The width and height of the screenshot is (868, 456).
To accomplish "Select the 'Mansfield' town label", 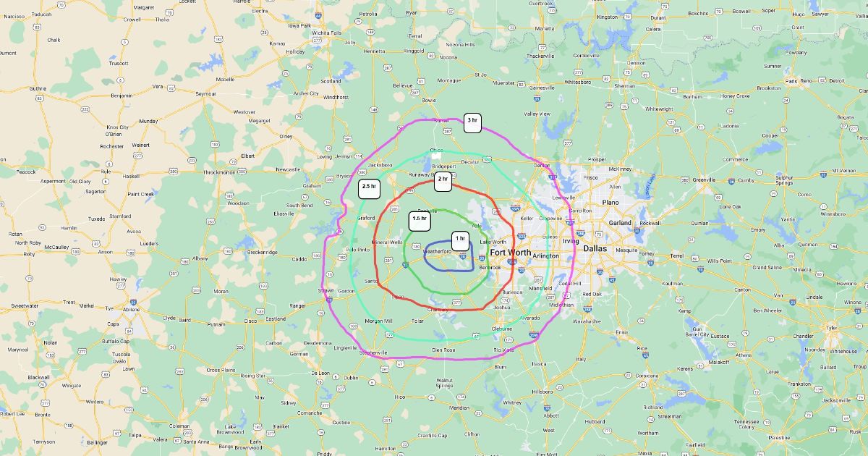I will click(540, 288).
